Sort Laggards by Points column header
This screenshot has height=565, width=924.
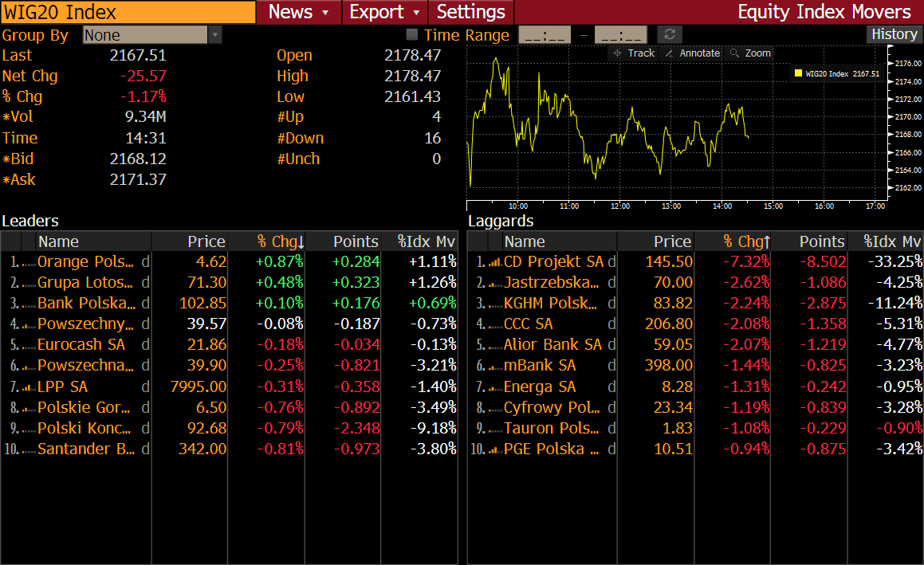coord(821,241)
